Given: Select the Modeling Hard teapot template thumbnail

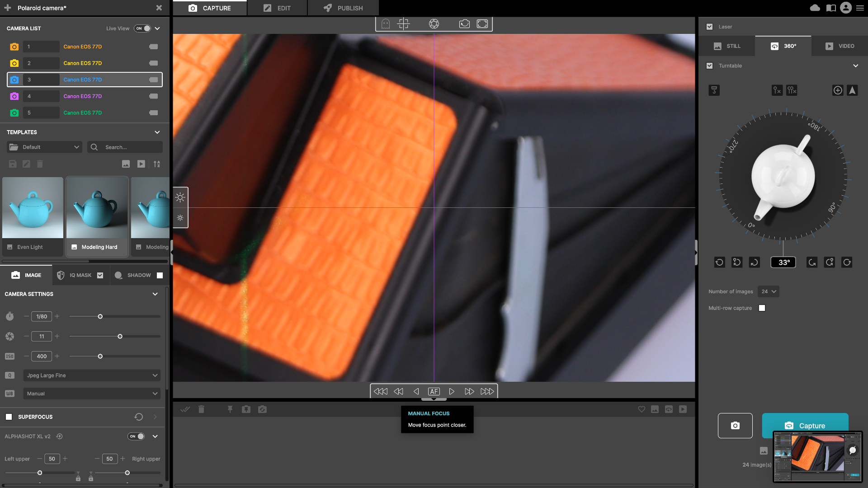Looking at the screenshot, I should [96, 208].
